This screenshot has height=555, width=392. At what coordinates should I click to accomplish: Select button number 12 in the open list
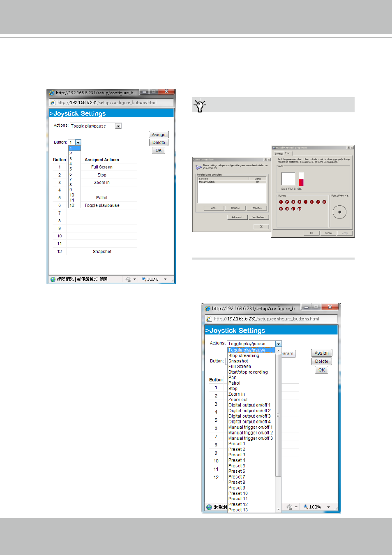[72, 205]
